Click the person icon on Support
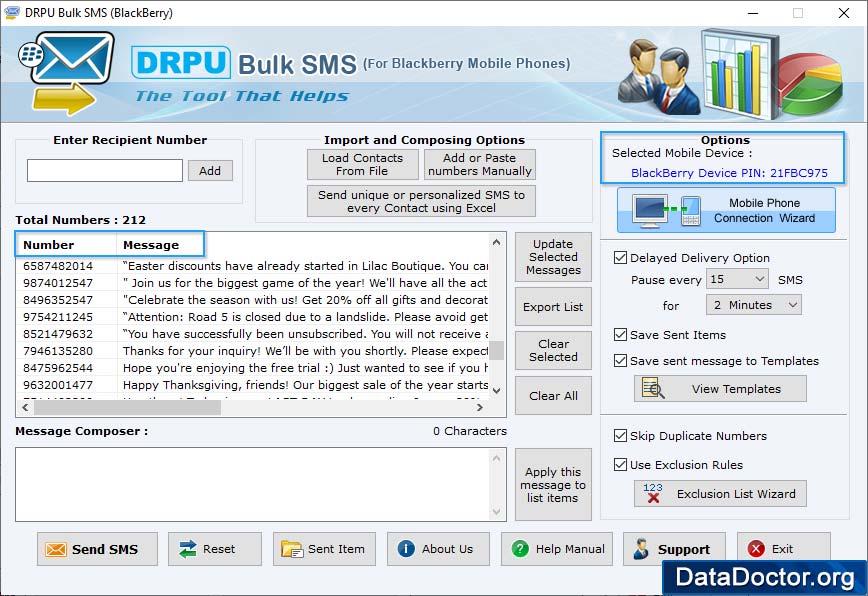 click(x=641, y=549)
